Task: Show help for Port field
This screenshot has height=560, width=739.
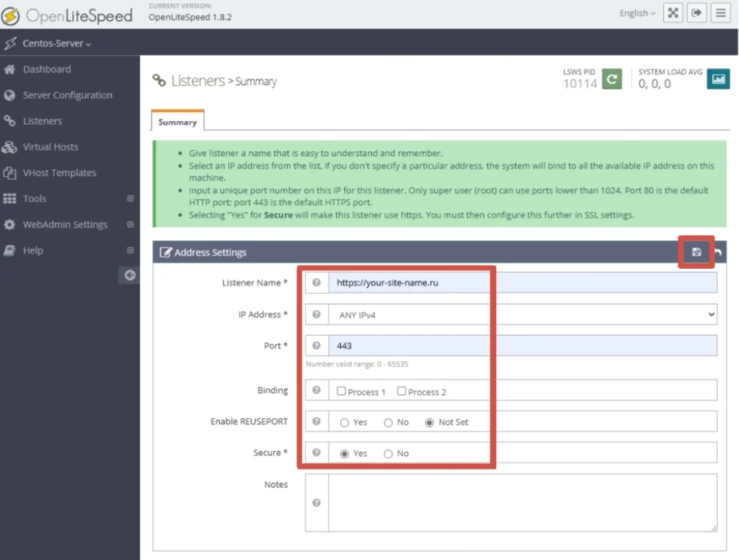Action: click(x=316, y=346)
